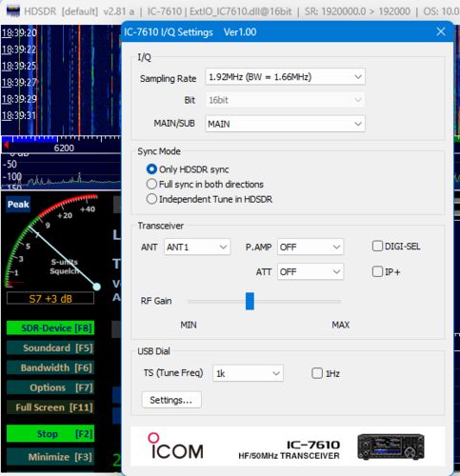Click the RF Gain MIN label
Viewport: 460px width, 476px height.
click(x=189, y=325)
